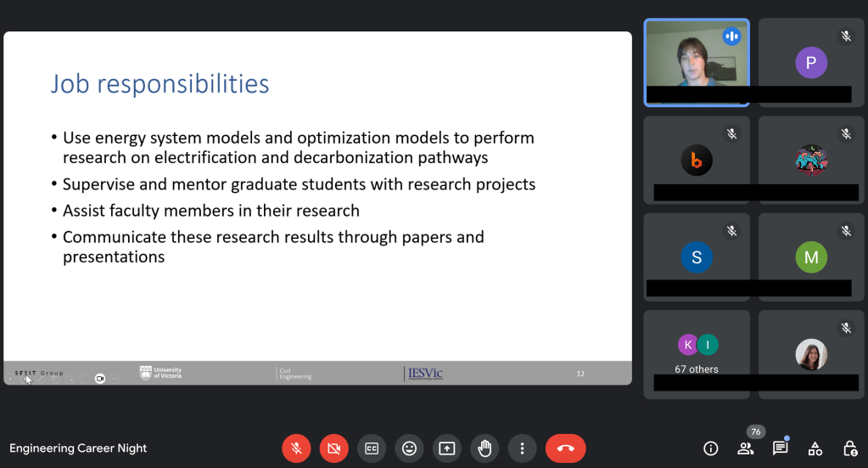Open the meeting details info icon
Image resolution: width=868 pixels, height=468 pixels.
[711, 448]
